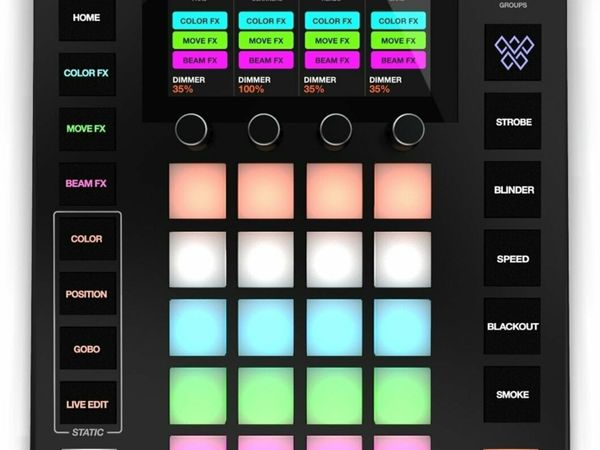Click the knob below the 100% dimmer
600x450 pixels.
(x=264, y=129)
